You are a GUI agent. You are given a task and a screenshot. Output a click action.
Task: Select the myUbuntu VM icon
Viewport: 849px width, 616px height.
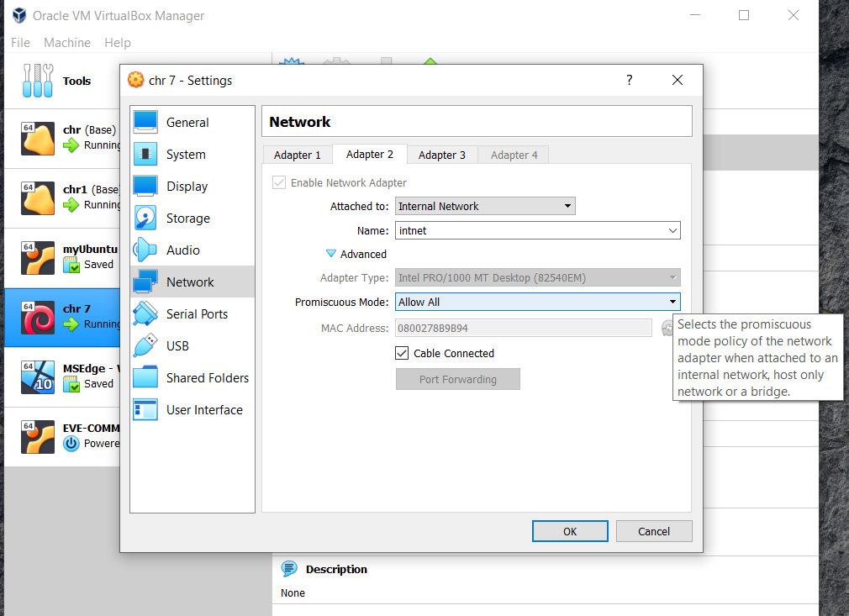point(37,258)
